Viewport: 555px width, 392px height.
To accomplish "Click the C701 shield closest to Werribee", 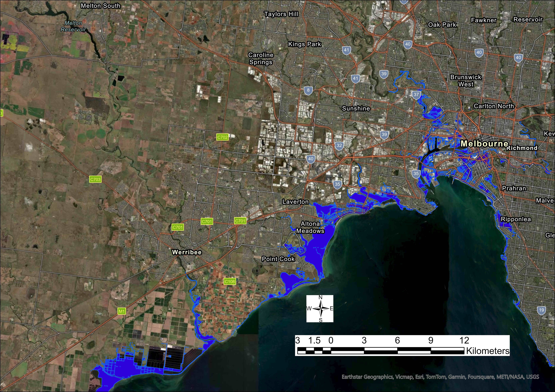I will pyautogui.click(x=178, y=227).
